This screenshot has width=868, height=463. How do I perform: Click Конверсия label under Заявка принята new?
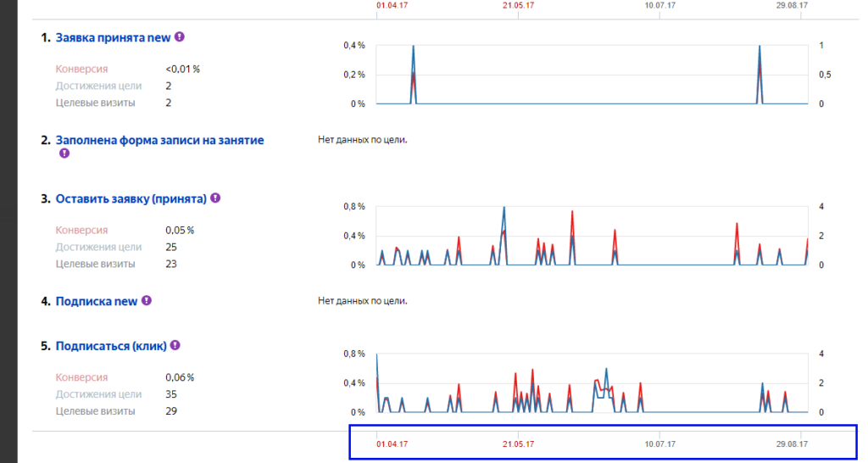[x=81, y=69]
